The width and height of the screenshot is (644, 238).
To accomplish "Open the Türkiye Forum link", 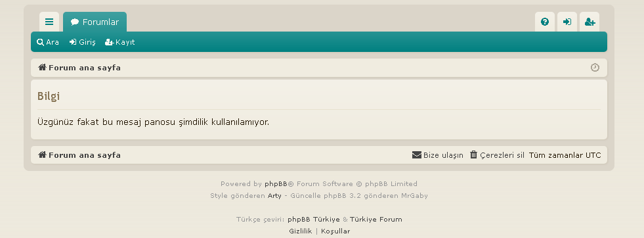I will [376, 219].
